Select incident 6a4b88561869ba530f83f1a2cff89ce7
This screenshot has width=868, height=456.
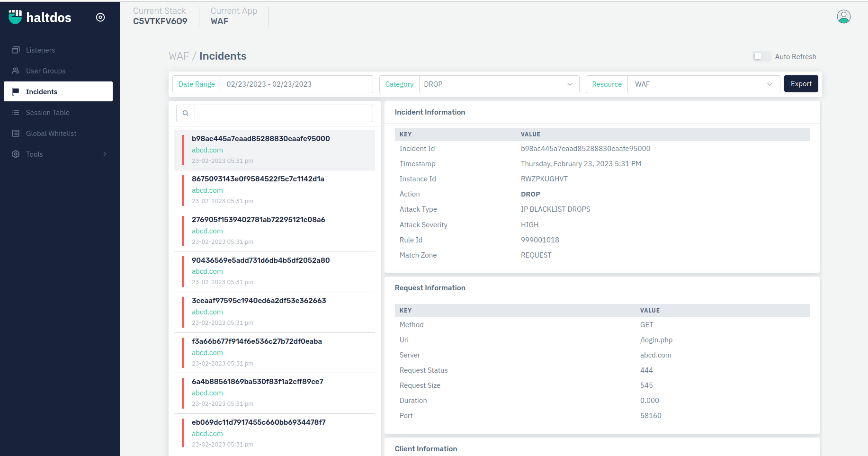[x=275, y=393]
